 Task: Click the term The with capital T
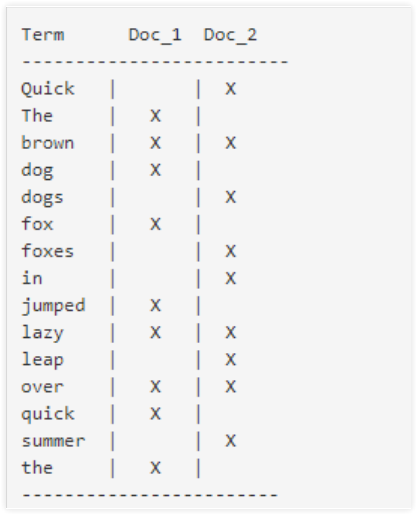tap(37, 116)
